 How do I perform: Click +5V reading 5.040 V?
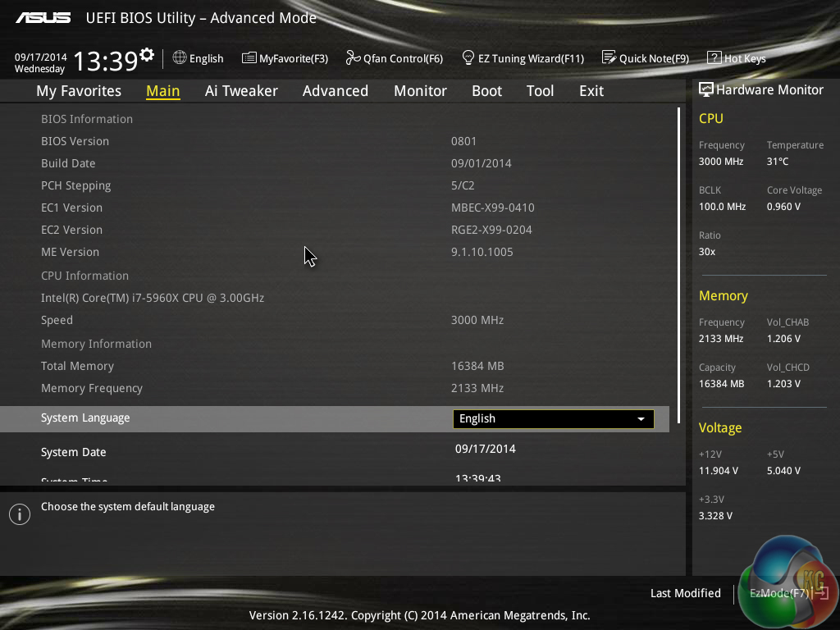pyautogui.click(x=783, y=471)
